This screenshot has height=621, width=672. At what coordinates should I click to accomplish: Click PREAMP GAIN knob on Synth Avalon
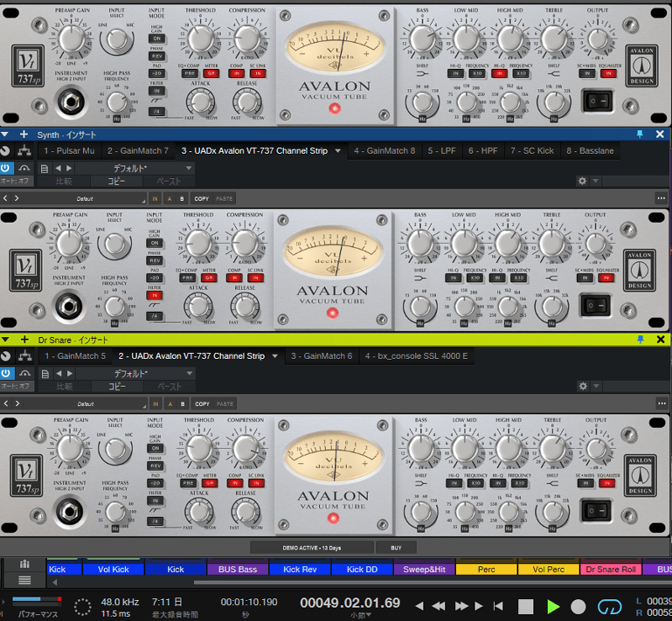click(x=70, y=244)
